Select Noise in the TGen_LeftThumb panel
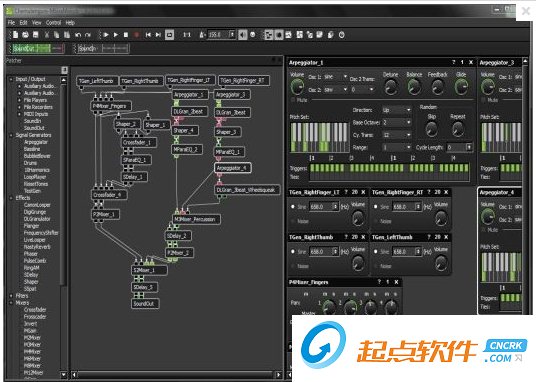This screenshot has height=382, width=536. (x=376, y=266)
